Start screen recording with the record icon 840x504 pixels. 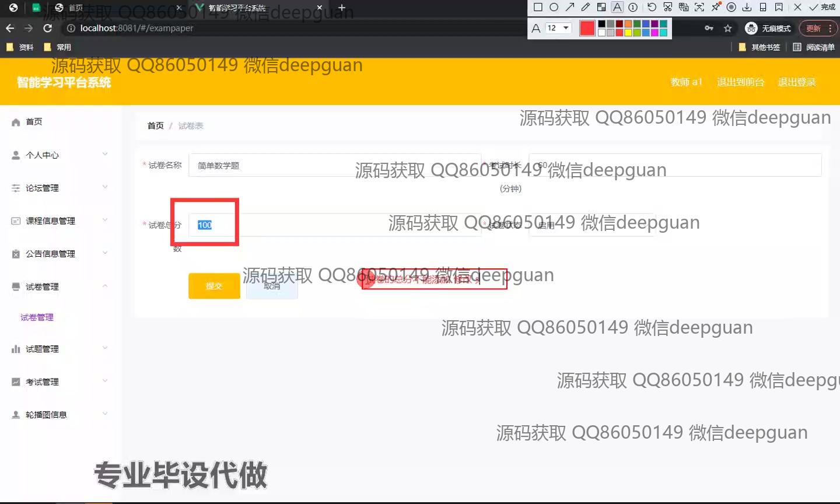pos(731,8)
